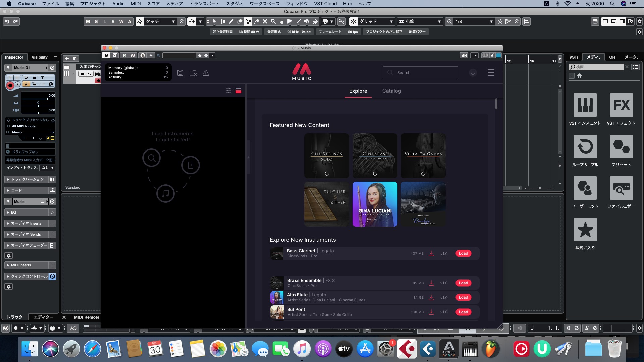This screenshot has height=362, width=644.
Task: Open the 1/8 quantize preset dropdown
Action: coord(474,21)
